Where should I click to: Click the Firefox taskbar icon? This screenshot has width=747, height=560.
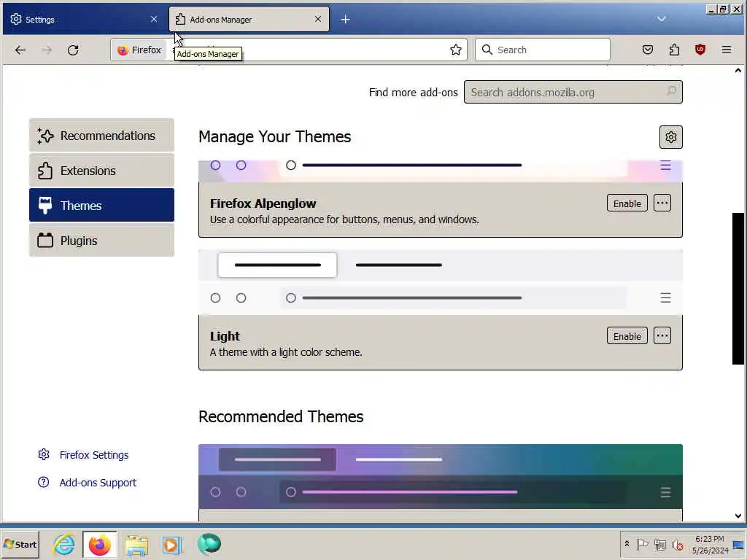(x=99, y=544)
